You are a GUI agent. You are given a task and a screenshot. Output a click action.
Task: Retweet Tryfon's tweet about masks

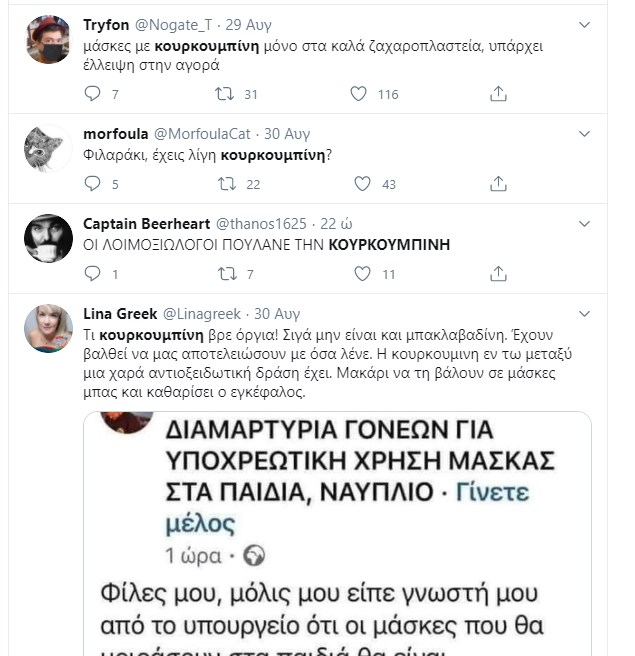[226, 94]
